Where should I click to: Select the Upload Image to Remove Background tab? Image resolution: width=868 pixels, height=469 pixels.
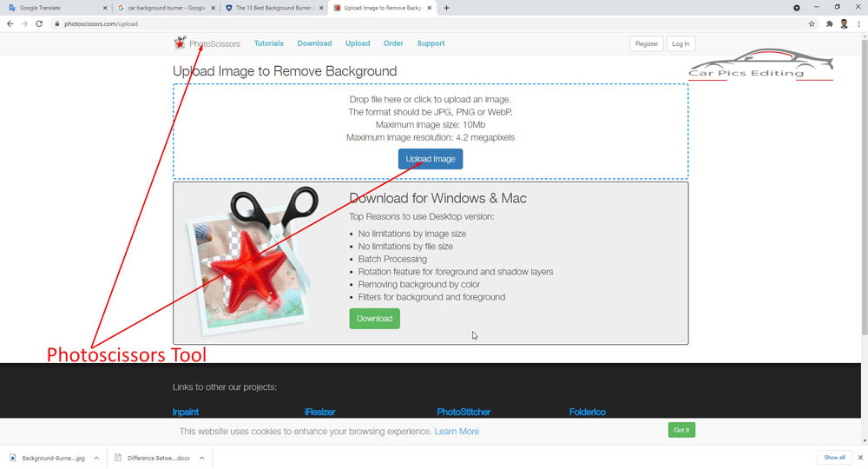pos(382,8)
